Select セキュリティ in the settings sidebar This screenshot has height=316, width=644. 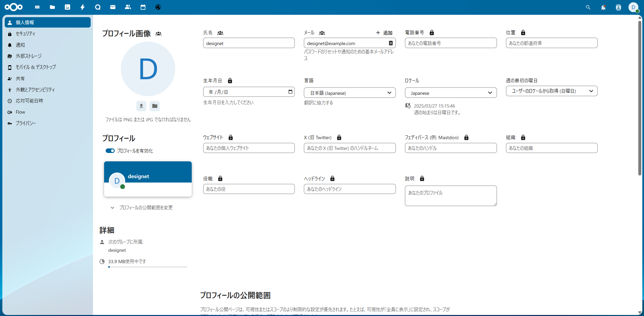[26, 34]
